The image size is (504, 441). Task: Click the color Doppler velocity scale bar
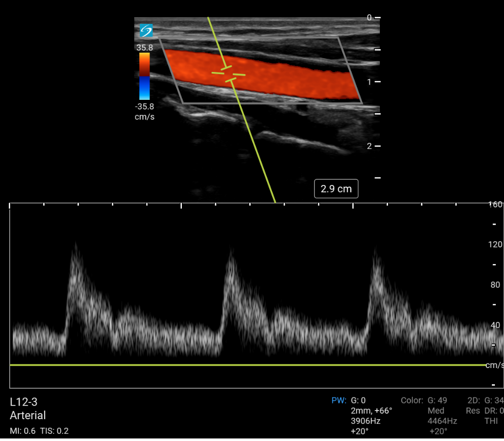(144, 76)
